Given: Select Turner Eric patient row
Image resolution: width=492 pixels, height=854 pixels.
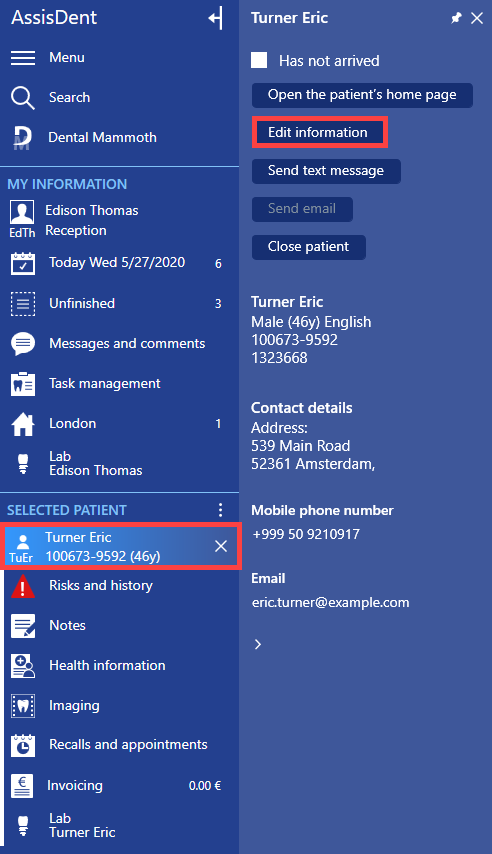Looking at the screenshot, I should [120, 546].
